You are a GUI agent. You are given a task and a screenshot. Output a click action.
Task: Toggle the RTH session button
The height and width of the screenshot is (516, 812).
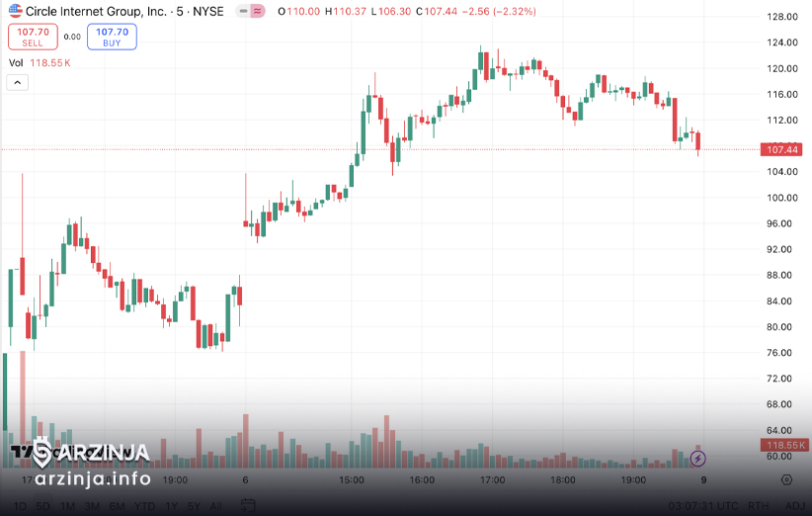[x=758, y=506]
